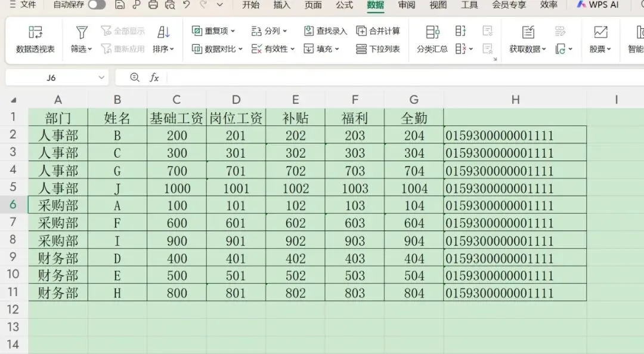644x354 pixels.
Task: Click the 基础工资 header cell
Action: click(x=177, y=118)
